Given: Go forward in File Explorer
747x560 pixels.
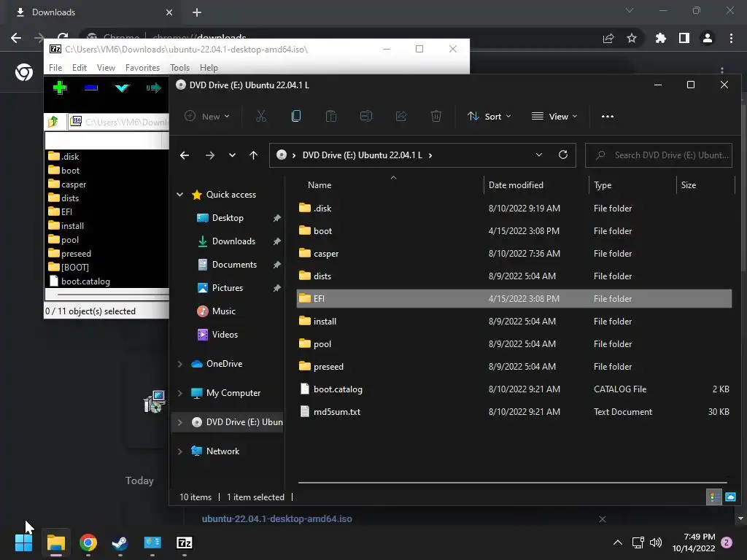Looking at the screenshot, I should (x=209, y=155).
